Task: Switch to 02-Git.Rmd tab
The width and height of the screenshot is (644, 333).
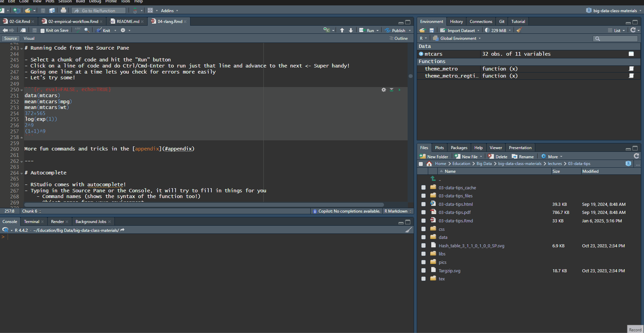Action: (x=20, y=21)
